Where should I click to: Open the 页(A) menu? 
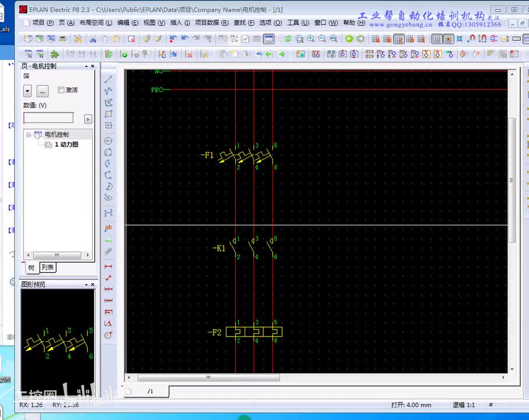(x=67, y=23)
